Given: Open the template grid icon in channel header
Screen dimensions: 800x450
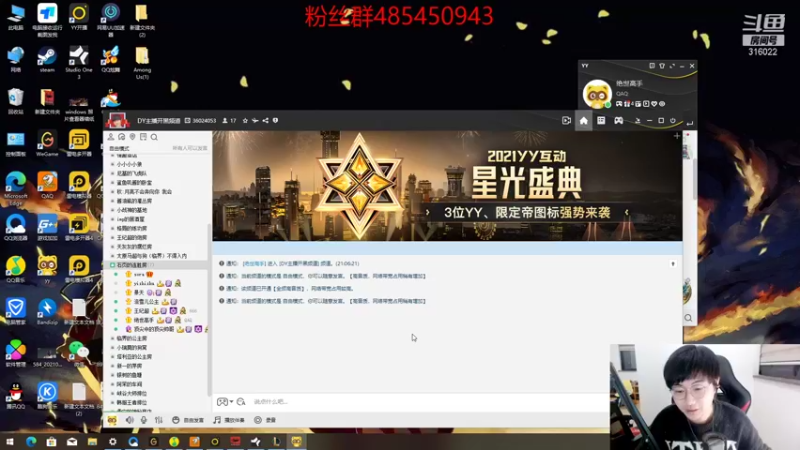Looking at the screenshot, I should pos(601,120).
